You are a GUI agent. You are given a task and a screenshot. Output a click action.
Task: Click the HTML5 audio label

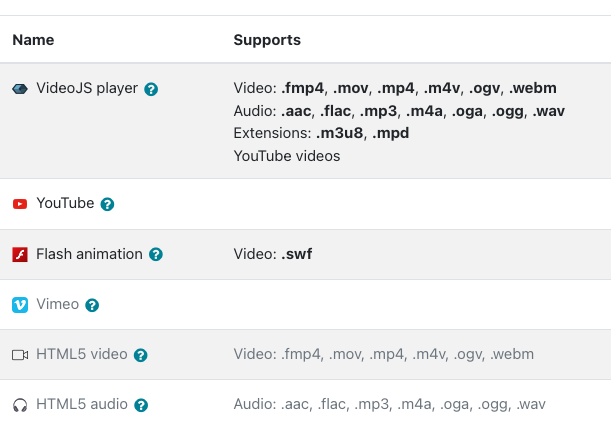(82, 404)
